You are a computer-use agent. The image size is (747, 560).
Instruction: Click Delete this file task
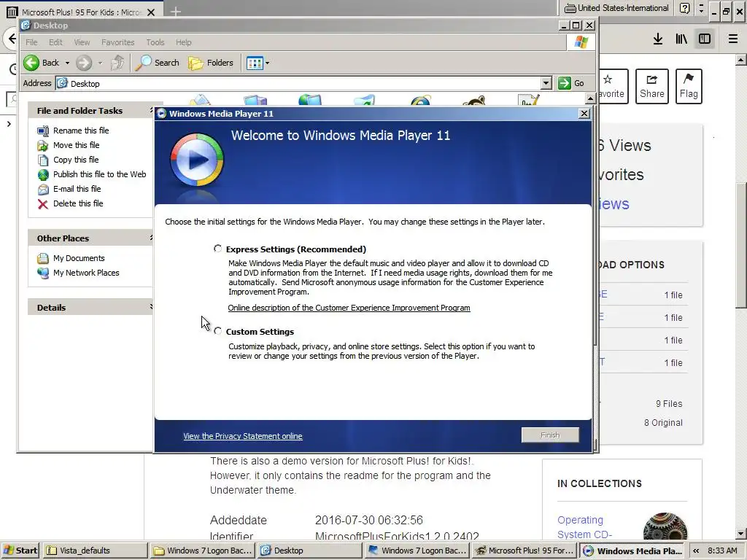pos(78,203)
